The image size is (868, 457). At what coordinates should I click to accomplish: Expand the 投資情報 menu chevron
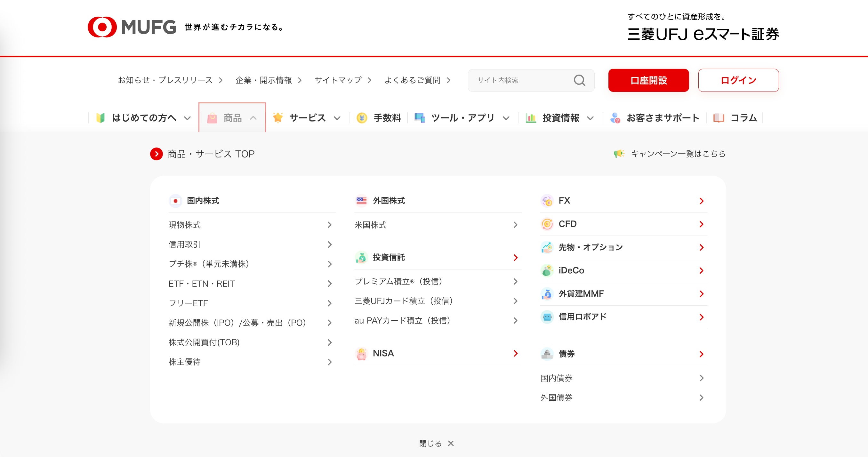click(590, 118)
